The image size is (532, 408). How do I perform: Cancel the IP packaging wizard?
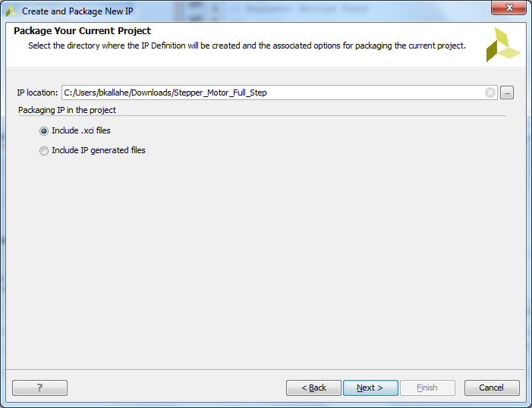(x=492, y=388)
